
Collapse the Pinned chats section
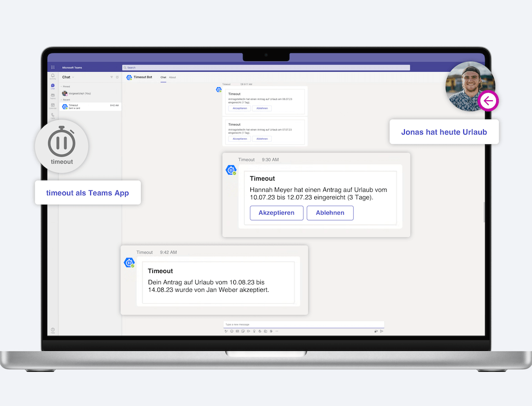coord(61,86)
